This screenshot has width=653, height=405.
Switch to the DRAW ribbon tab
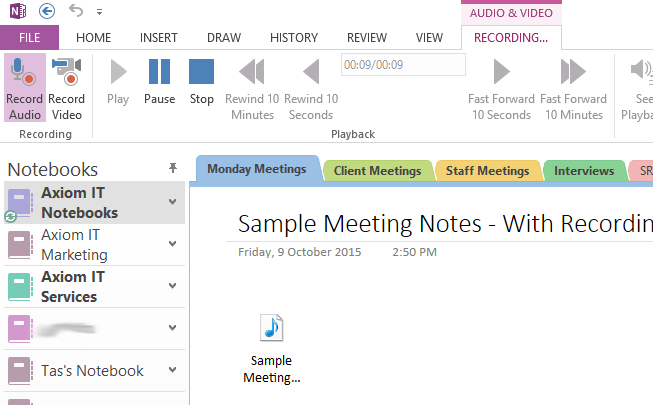224,38
